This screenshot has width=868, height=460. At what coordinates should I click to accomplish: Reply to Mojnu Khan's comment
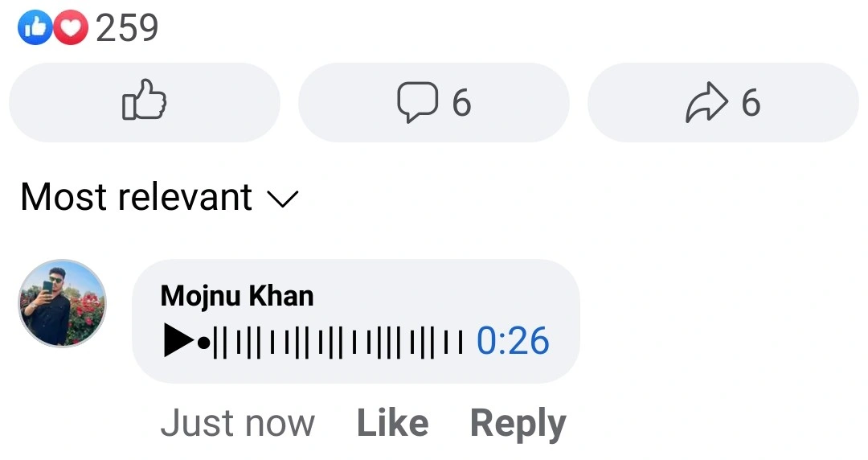518,425
